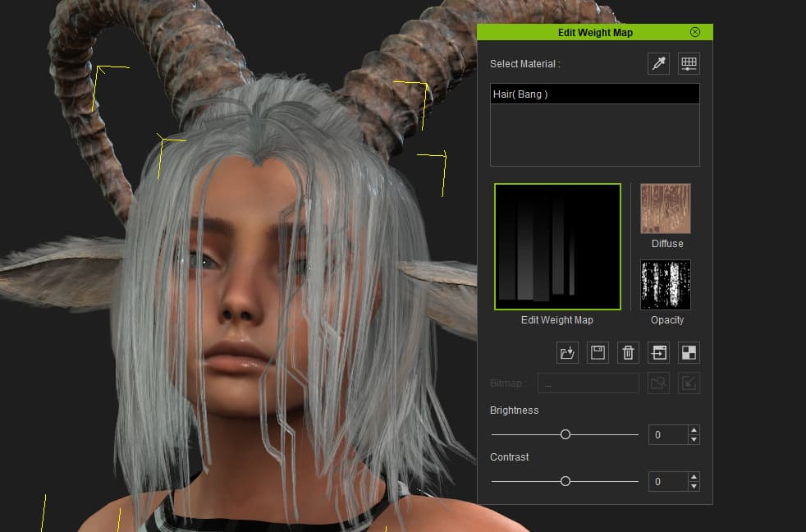Decrease Brightness value with down arrow
Image resolution: width=806 pixels, height=532 pixels.
click(x=694, y=439)
